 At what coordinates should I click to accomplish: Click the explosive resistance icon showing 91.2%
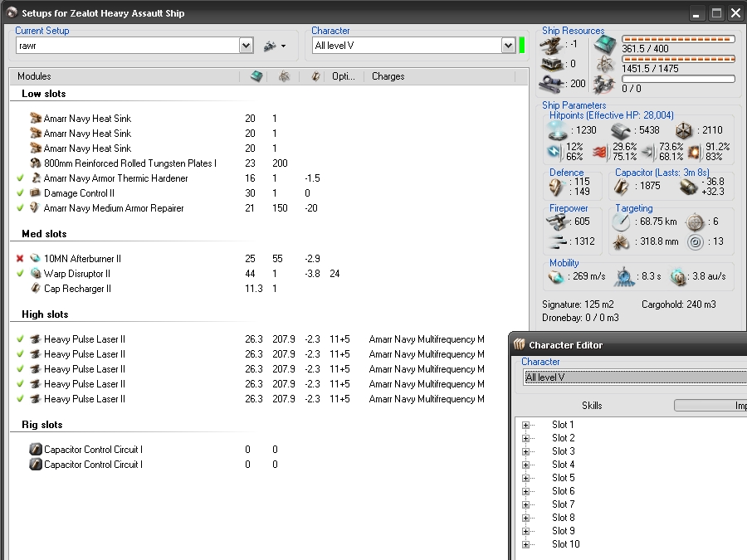(x=695, y=152)
